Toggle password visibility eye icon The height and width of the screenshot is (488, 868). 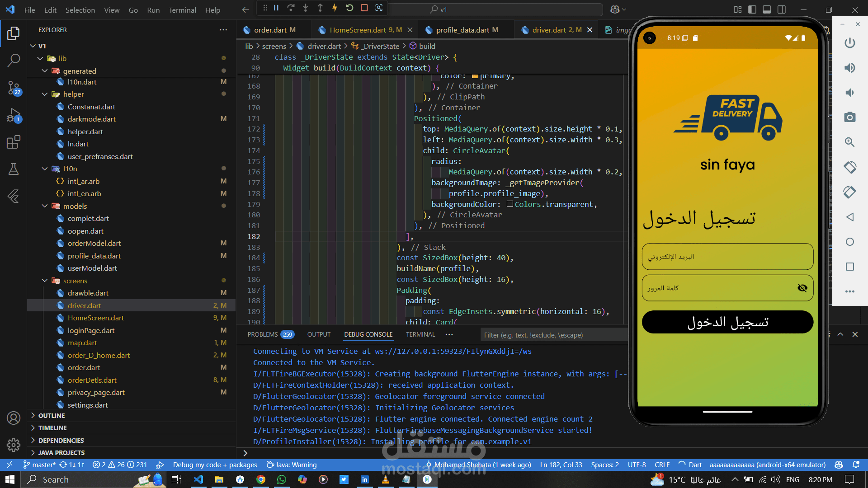(x=802, y=288)
